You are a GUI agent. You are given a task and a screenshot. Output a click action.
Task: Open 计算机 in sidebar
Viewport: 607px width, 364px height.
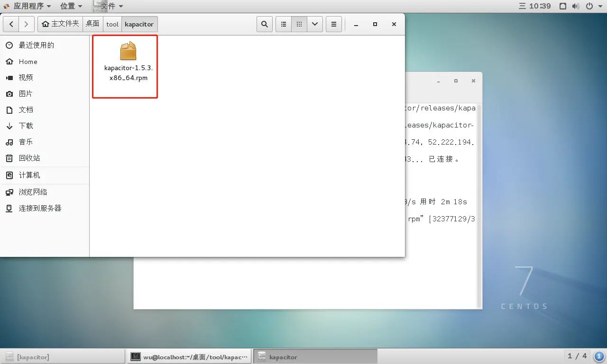tap(45, 175)
